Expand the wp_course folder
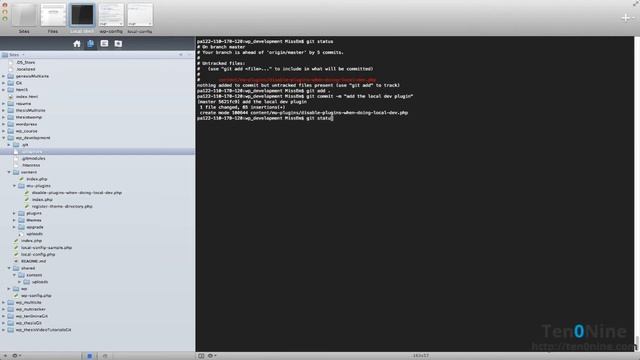Viewport: 640px width, 360px height. pos(4,131)
